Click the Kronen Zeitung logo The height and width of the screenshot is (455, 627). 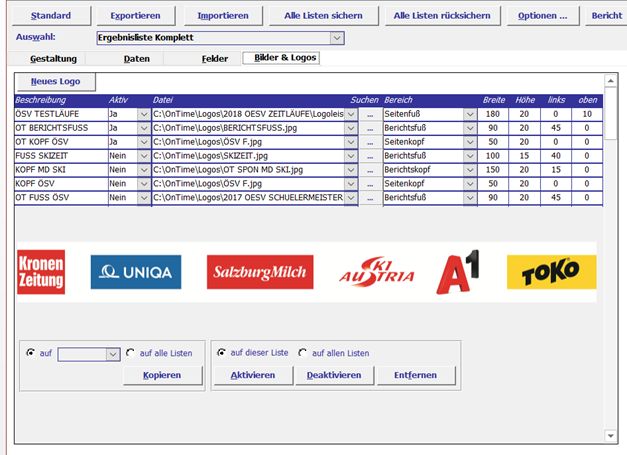(x=41, y=272)
